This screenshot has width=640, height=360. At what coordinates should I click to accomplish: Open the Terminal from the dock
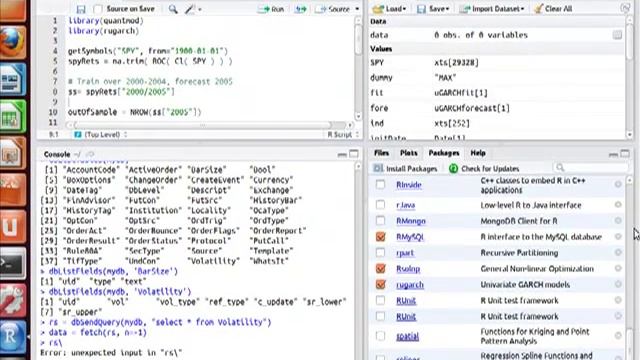coord(13,263)
